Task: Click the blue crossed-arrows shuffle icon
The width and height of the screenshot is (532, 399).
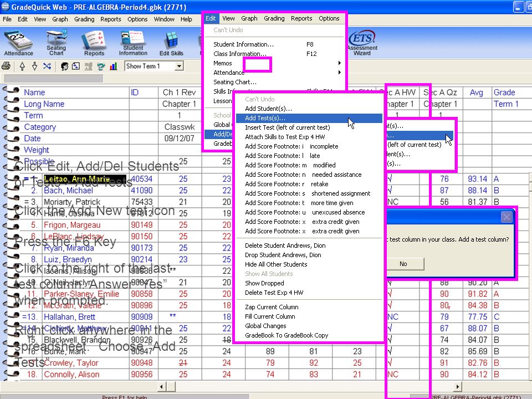Action: [47, 66]
